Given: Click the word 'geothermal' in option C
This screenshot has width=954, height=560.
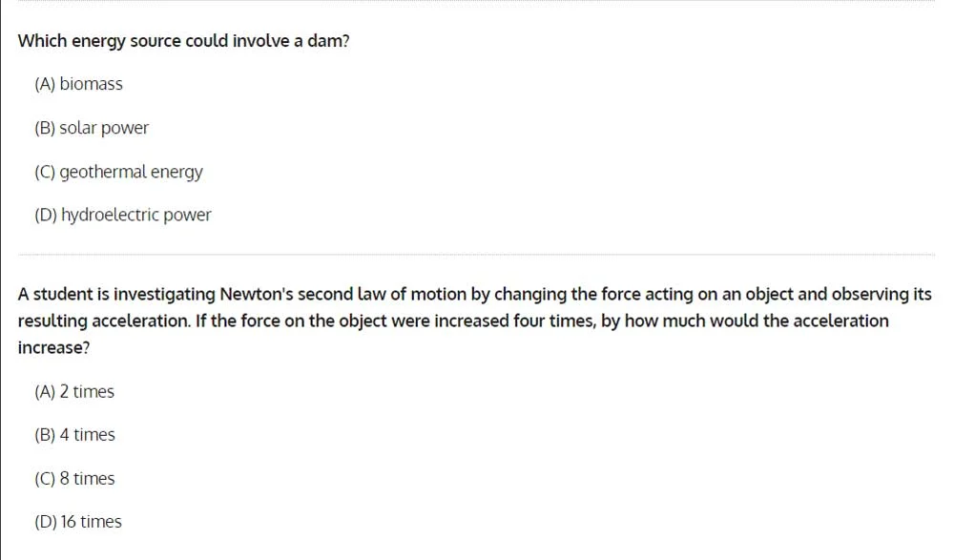Looking at the screenshot, I should pos(103,172).
